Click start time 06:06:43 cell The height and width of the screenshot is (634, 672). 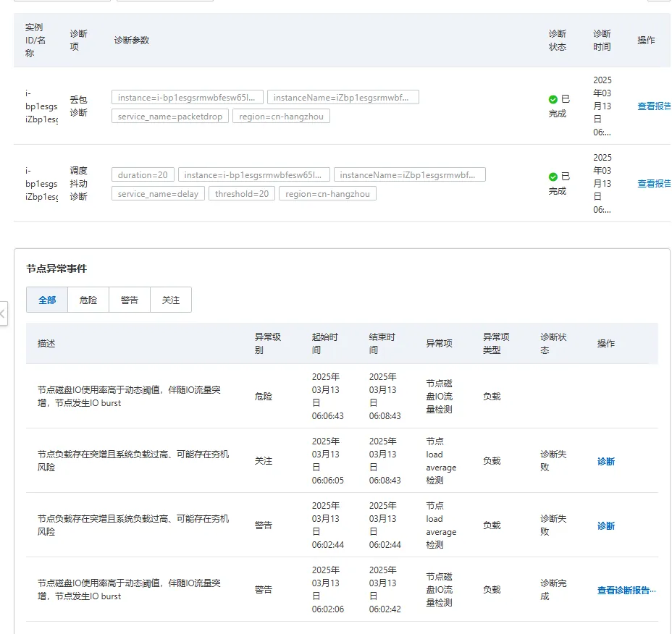(x=327, y=397)
